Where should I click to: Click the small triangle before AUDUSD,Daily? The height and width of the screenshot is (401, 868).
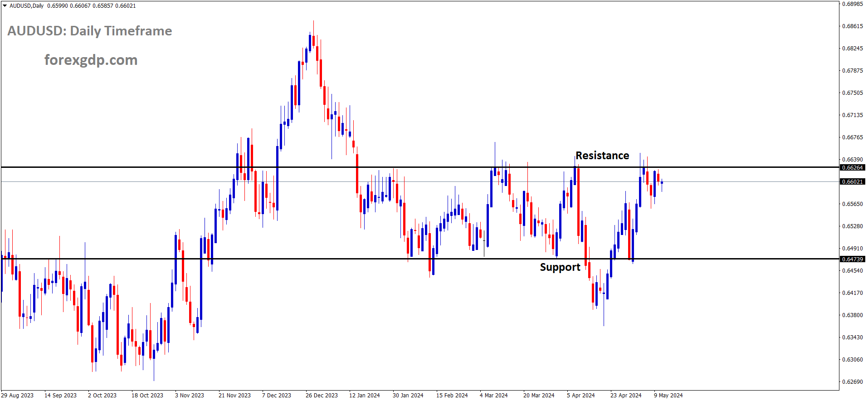tap(5, 6)
